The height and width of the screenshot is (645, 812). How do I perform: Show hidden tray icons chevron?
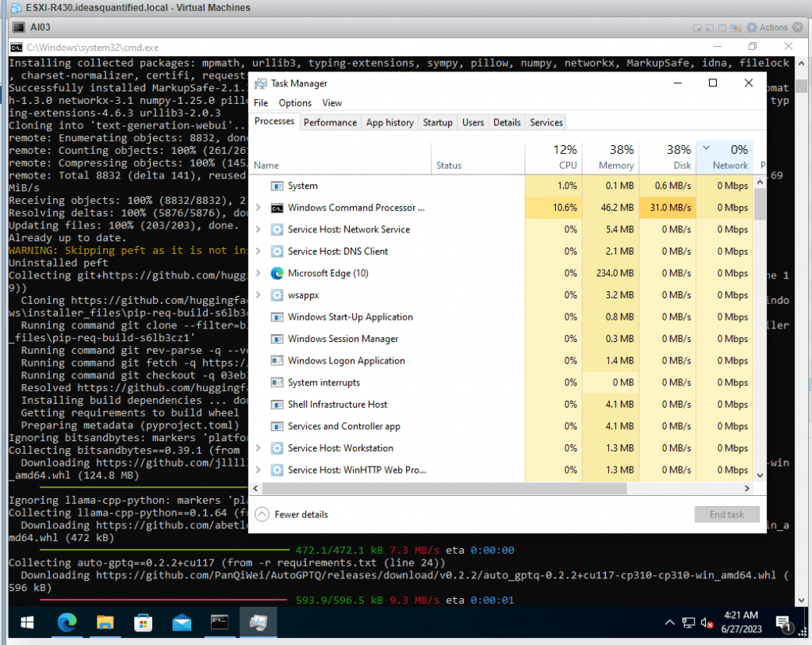click(669, 623)
